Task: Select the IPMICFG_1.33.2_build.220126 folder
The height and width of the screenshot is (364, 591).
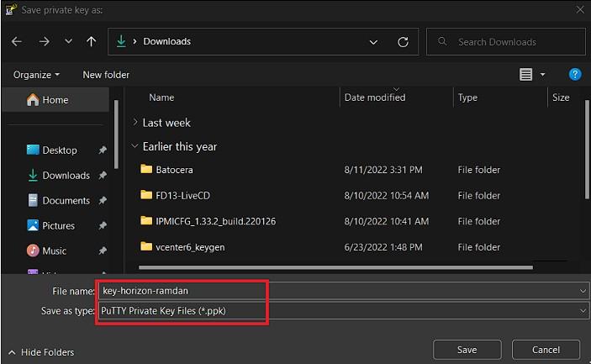Action: click(215, 221)
